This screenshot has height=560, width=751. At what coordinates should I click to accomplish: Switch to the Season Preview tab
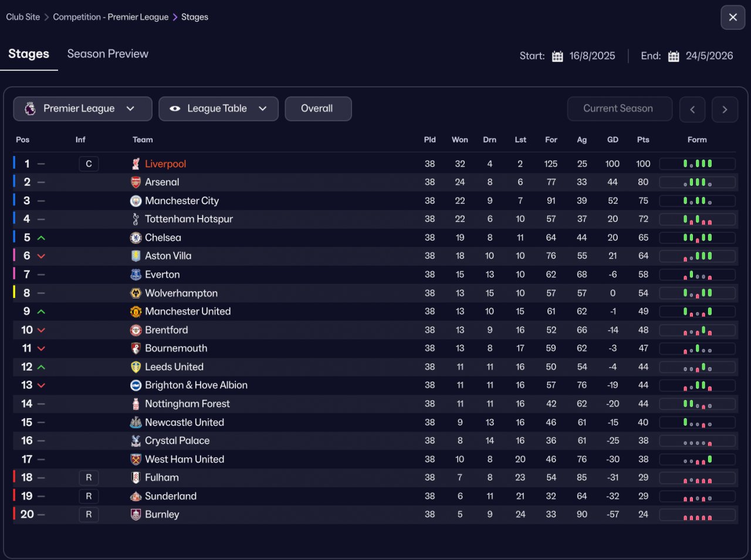108,54
